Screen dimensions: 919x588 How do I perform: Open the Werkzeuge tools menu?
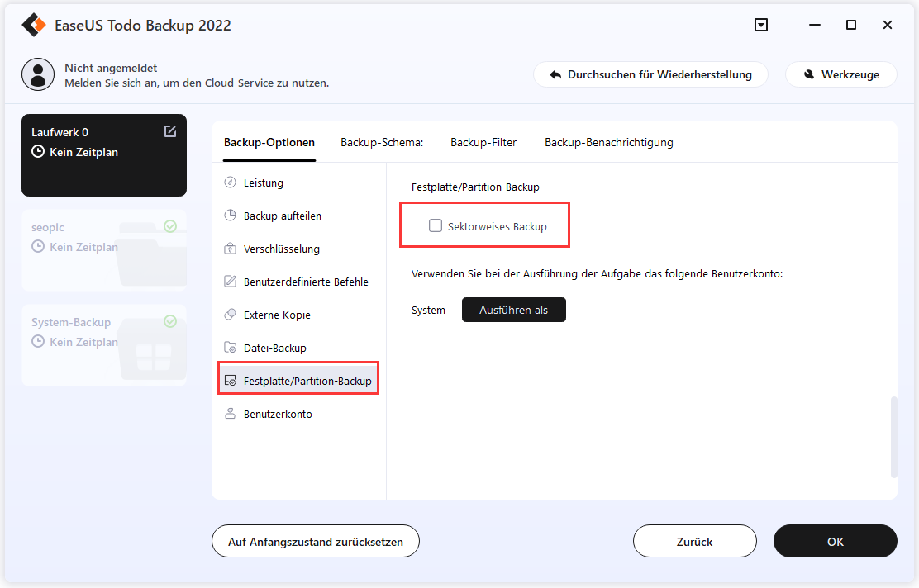tap(841, 74)
